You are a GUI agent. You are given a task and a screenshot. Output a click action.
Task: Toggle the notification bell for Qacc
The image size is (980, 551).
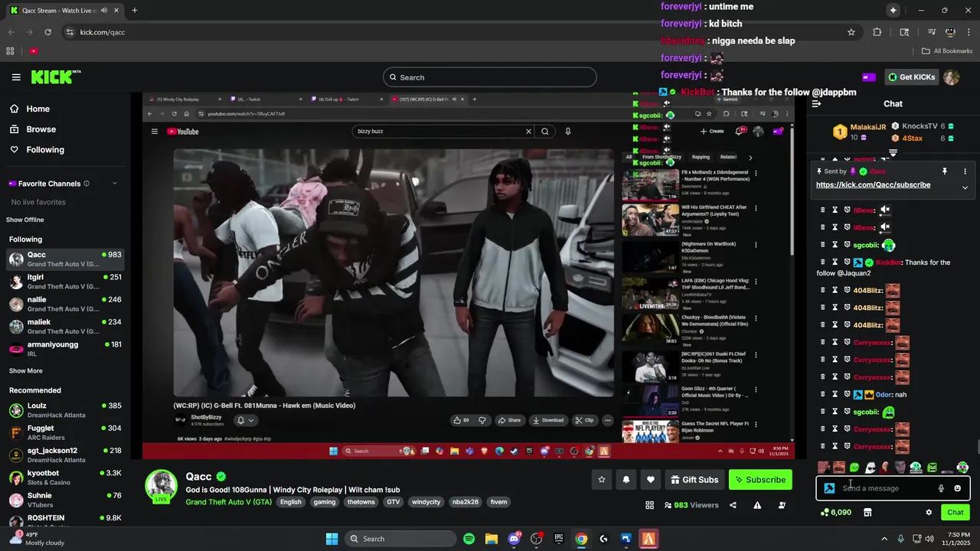[x=626, y=480]
